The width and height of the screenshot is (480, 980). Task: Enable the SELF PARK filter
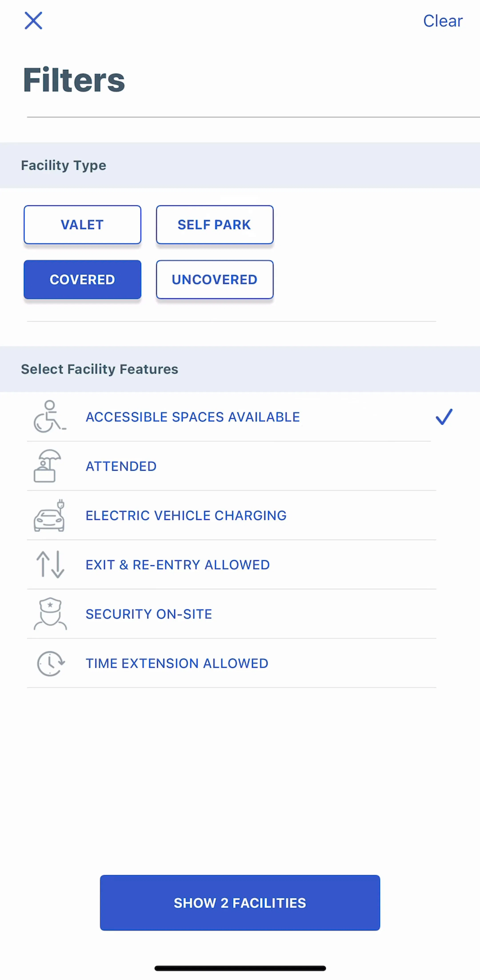tap(215, 225)
